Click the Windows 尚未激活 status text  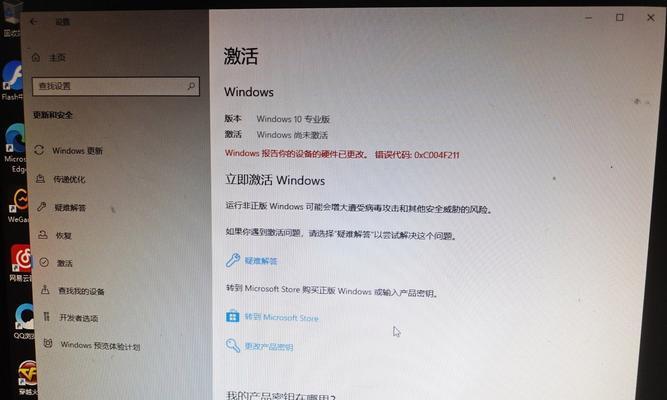pyautogui.click(x=292, y=135)
